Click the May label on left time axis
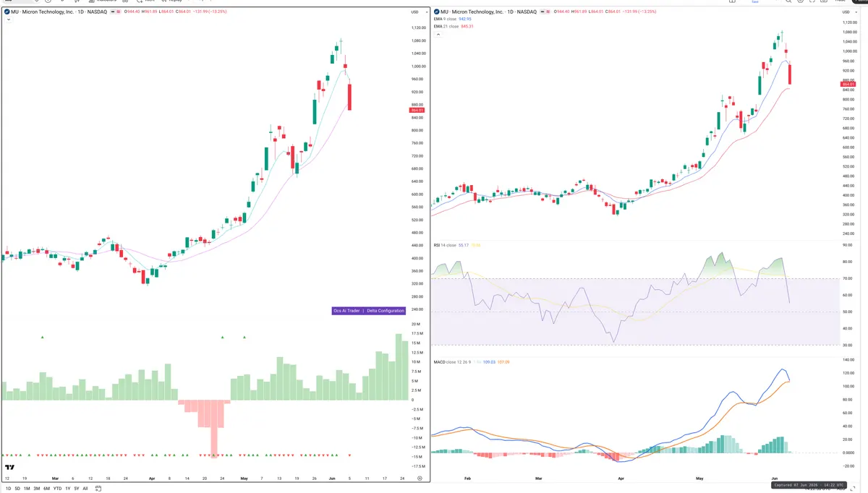 [x=244, y=478]
